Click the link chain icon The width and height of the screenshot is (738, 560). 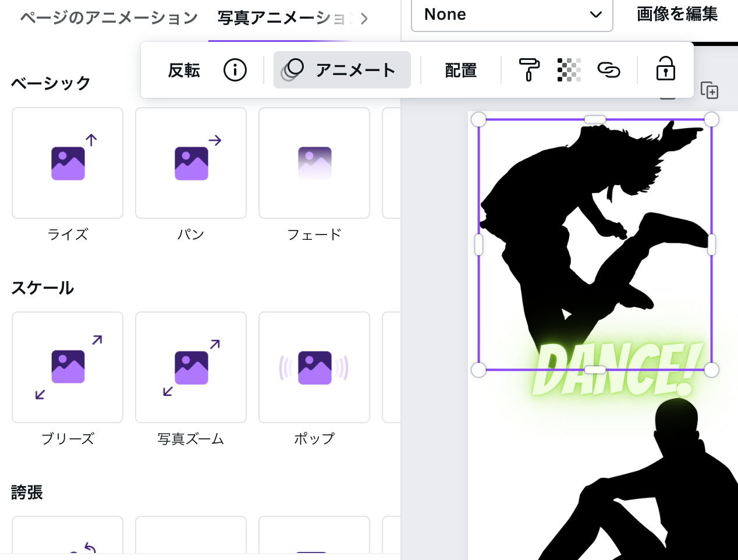click(609, 70)
